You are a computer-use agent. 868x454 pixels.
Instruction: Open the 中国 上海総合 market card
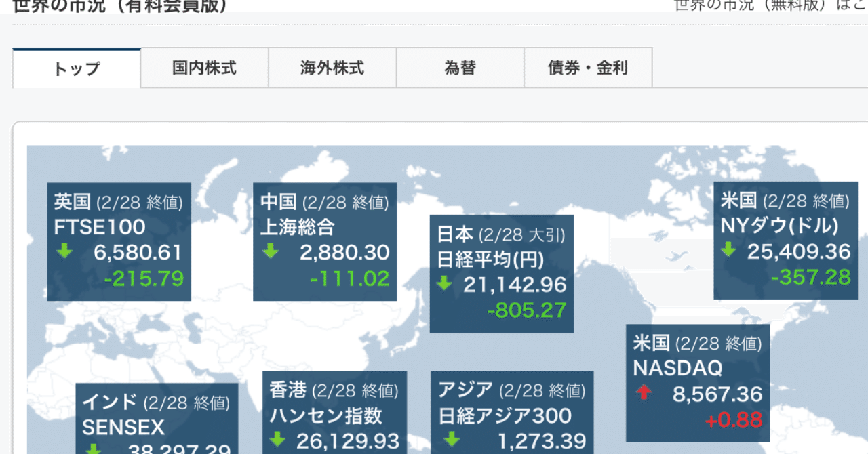coord(325,241)
